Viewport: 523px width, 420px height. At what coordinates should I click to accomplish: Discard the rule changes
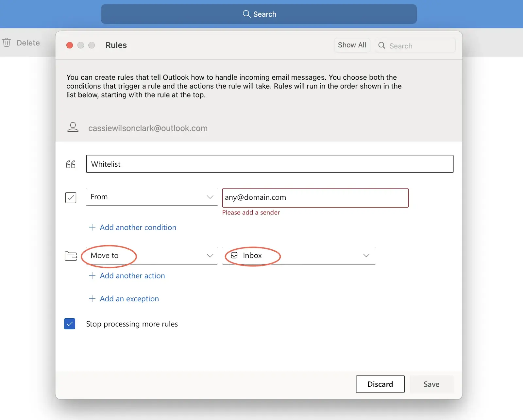pos(380,384)
